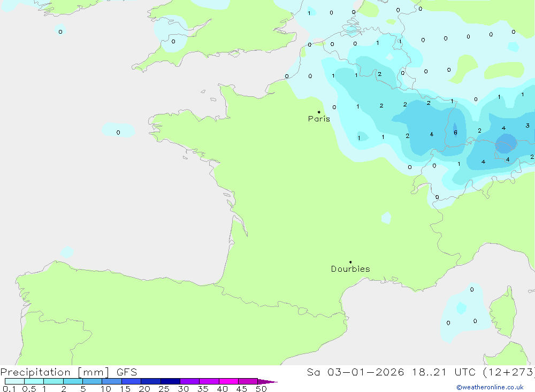Viewport: 535px width, 392px height.
Task: Pick the 25–30 mm navy legend swatch
Action: pyautogui.click(x=170, y=381)
